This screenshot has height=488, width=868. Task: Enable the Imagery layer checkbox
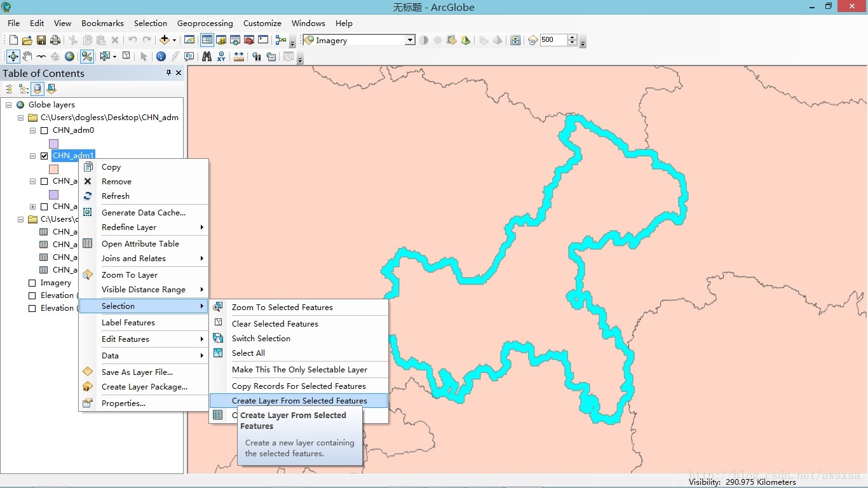pyautogui.click(x=32, y=283)
